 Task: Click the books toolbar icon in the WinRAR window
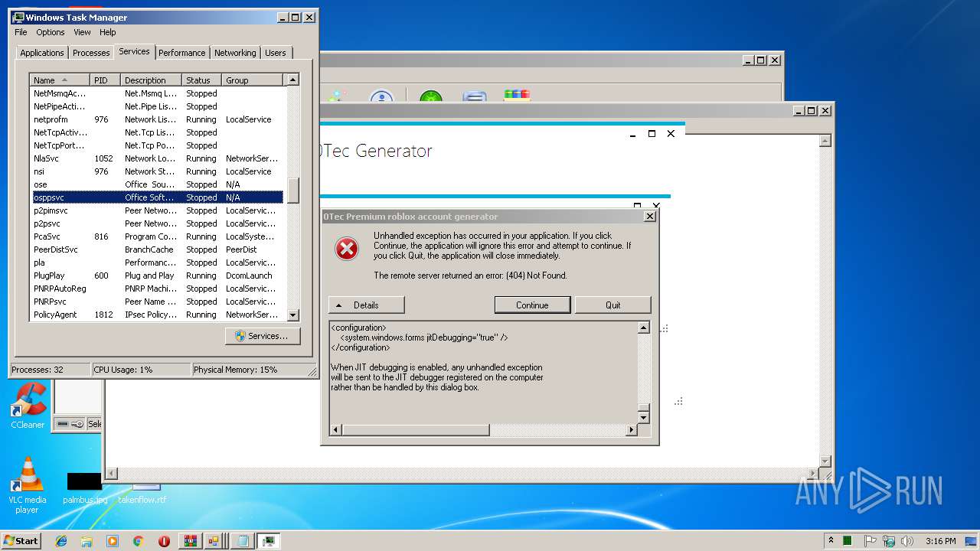pyautogui.click(x=517, y=96)
